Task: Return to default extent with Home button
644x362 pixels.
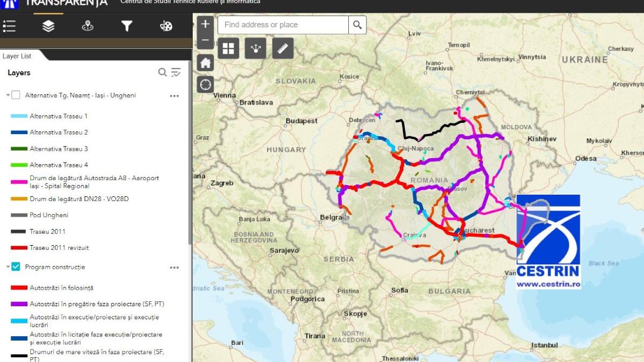Action: point(205,63)
